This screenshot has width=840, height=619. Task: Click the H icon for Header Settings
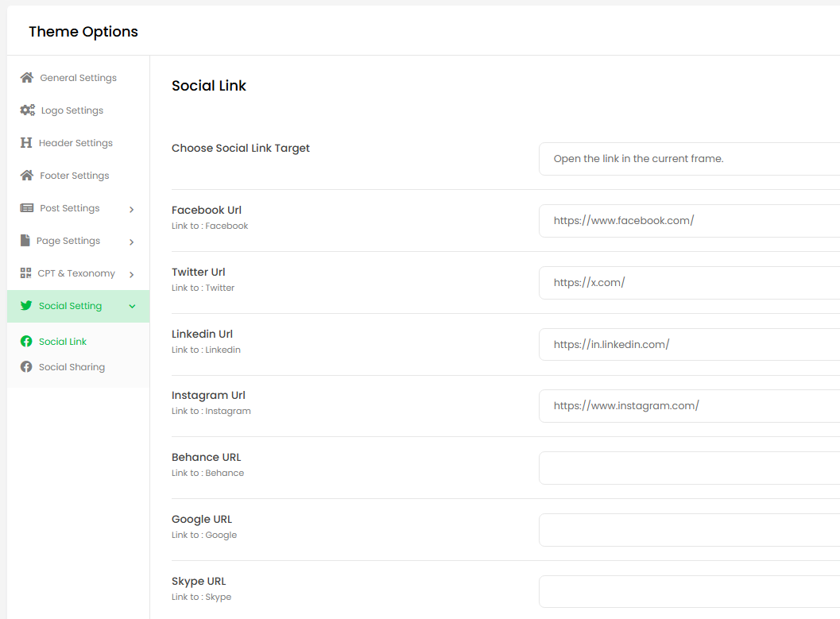click(26, 143)
